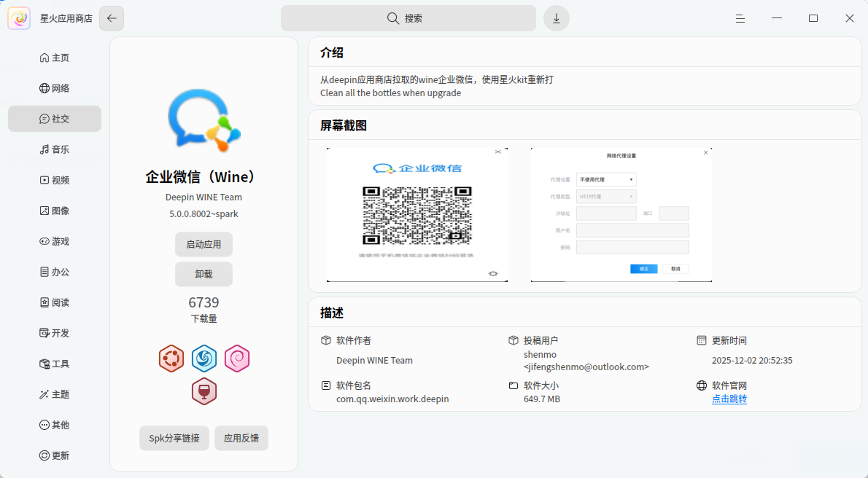Open the 主题 category
The width and height of the screenshot is (868, 478).
tap(55, 394)
